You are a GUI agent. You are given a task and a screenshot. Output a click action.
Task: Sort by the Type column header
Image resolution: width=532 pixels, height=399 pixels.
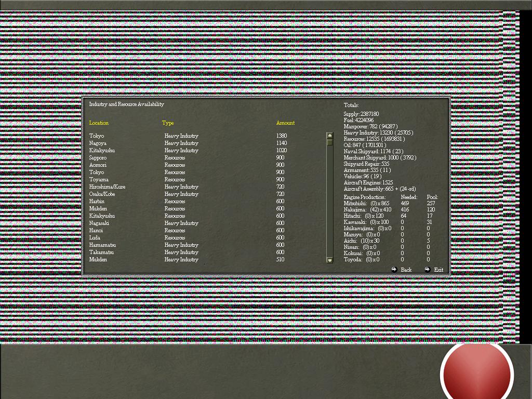point(168,123)
